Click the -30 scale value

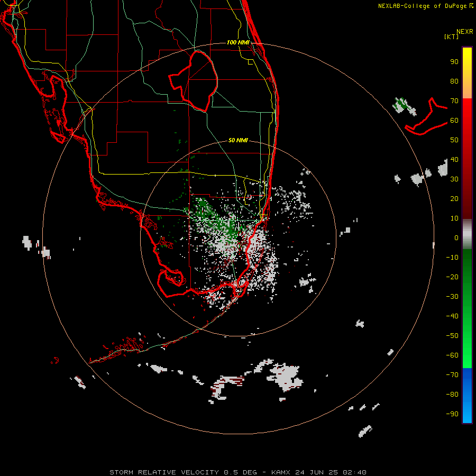click(x=452, y=297)
